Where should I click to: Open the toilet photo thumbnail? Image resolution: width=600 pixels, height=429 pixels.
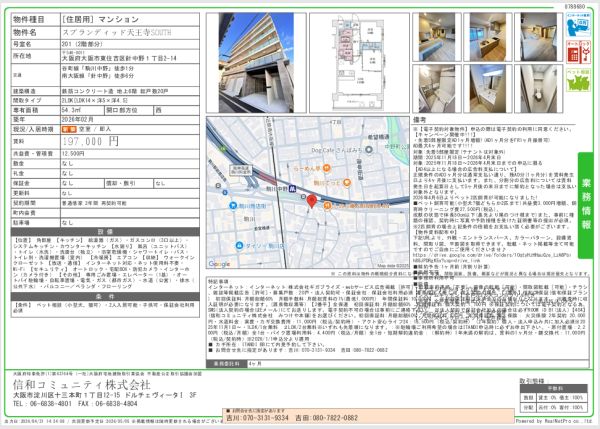[x=538, y=89]
